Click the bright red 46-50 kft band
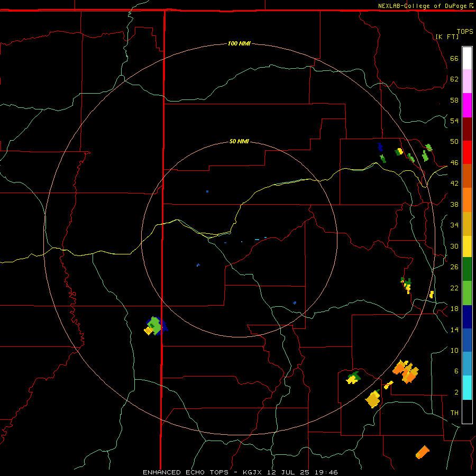 [x=467, y=152]
